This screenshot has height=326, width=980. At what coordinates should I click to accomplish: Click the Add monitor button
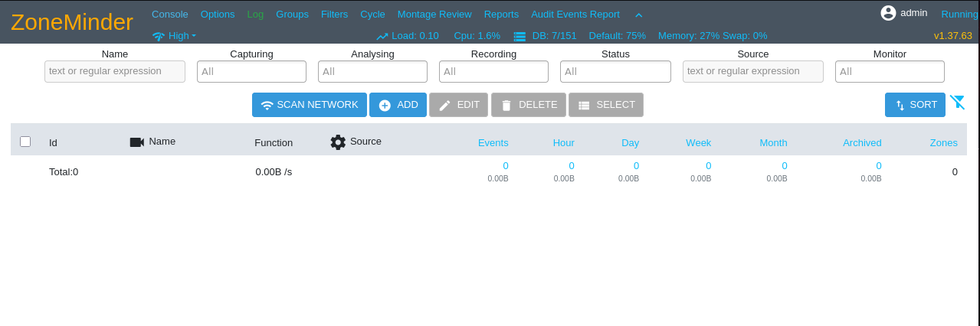click(x=398, y=105)
